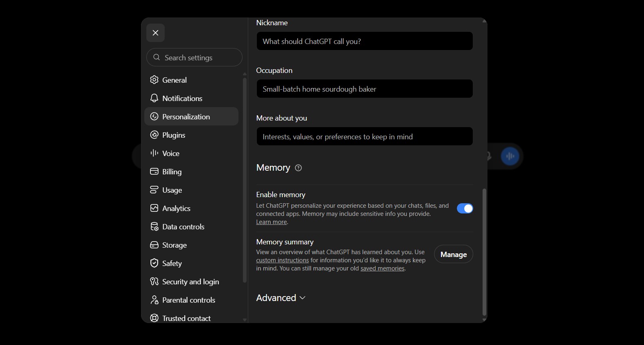Click the Security and login key icon
The image size is (644, 345).
[x=154, y=281]
